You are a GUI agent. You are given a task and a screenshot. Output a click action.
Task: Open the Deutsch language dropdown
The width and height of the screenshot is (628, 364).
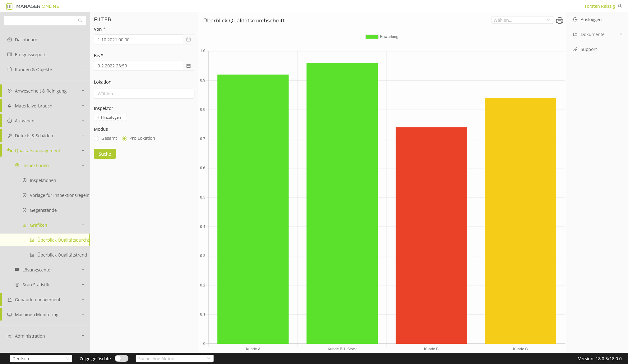(41, 358)
